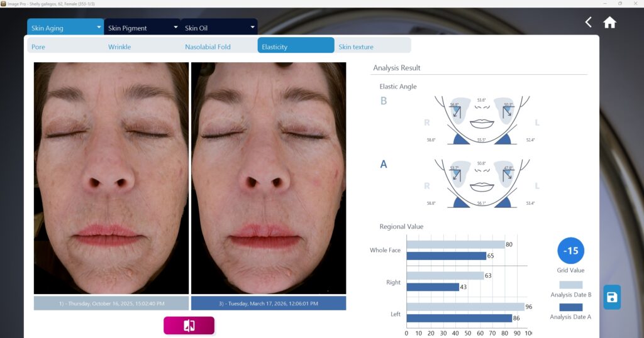644x338 pixels.
Task: Click the right face photo from March 17
Action: (269, 178)
